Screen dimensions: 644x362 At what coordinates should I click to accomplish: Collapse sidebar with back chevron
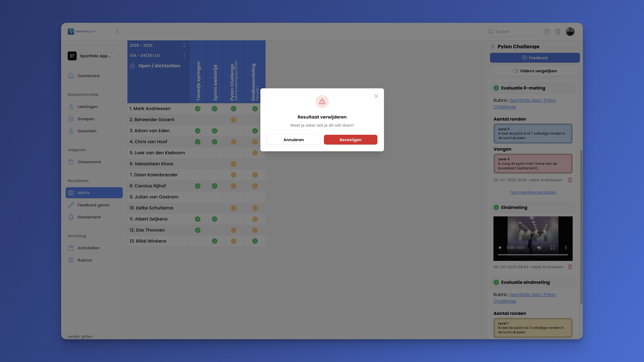118,32
